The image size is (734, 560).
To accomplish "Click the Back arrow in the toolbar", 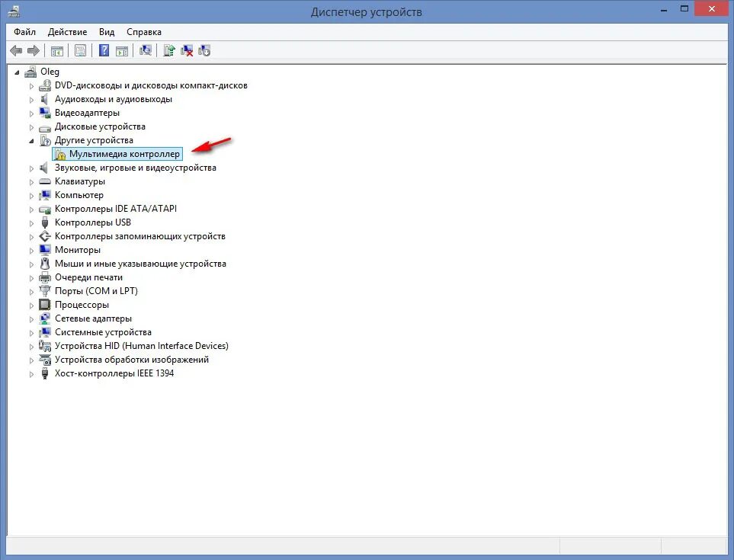I will [x=16, y=50].
